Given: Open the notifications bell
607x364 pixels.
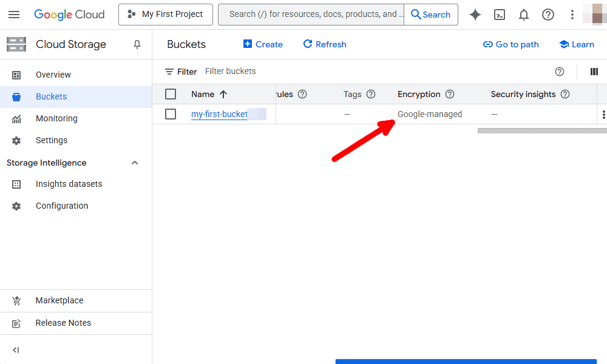Looking at the screenshot, I should pos(523,15).
